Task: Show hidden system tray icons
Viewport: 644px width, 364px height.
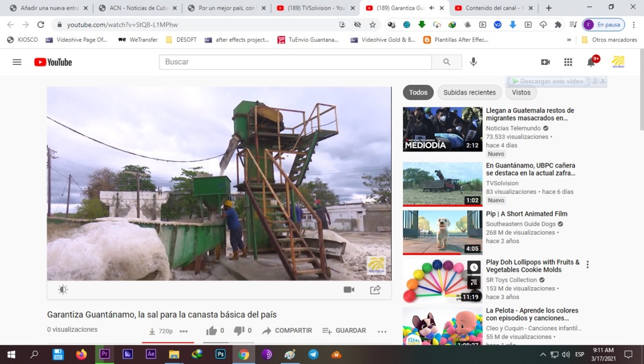Action: click(x=543, y=354)
